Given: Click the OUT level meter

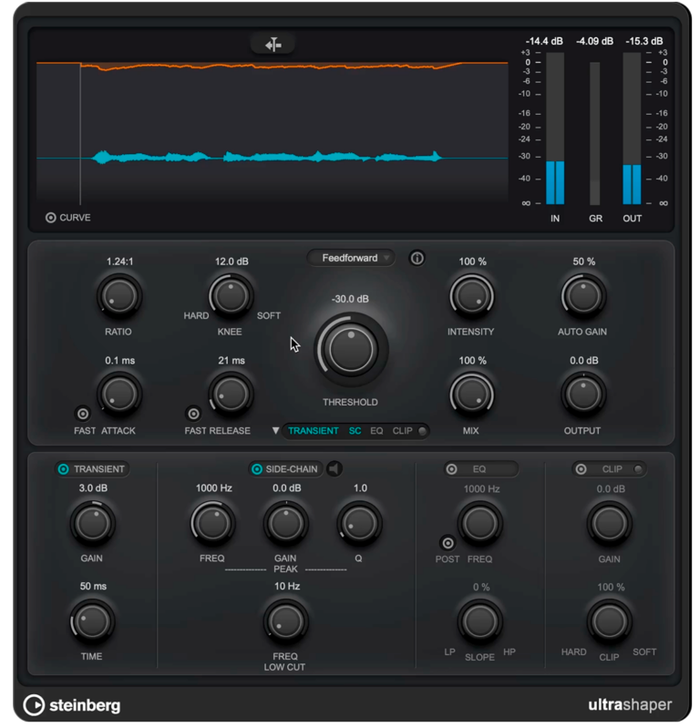Looking at the screenshot, I should click(632, 128).
